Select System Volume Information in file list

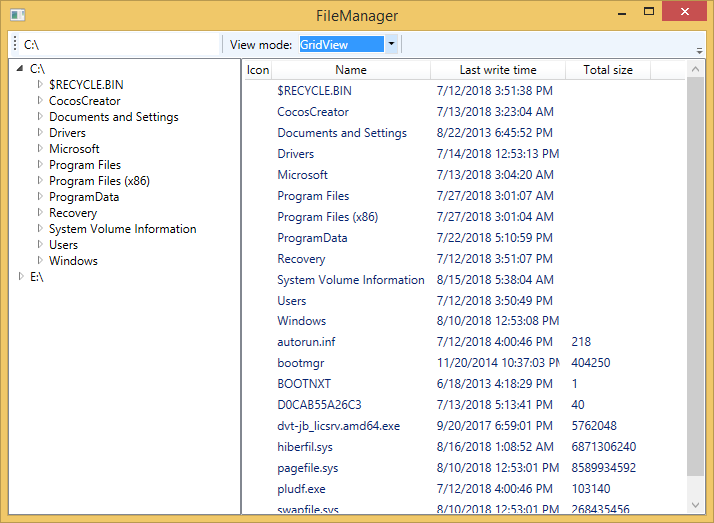click(464, 279)
